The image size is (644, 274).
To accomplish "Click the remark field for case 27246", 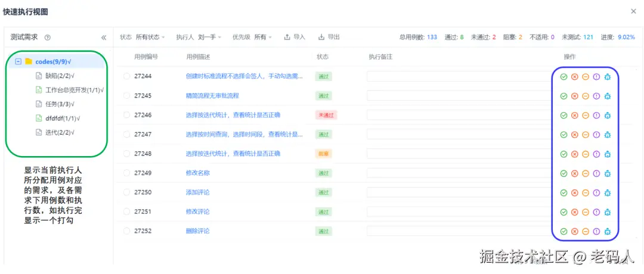I will click(460, 115).
